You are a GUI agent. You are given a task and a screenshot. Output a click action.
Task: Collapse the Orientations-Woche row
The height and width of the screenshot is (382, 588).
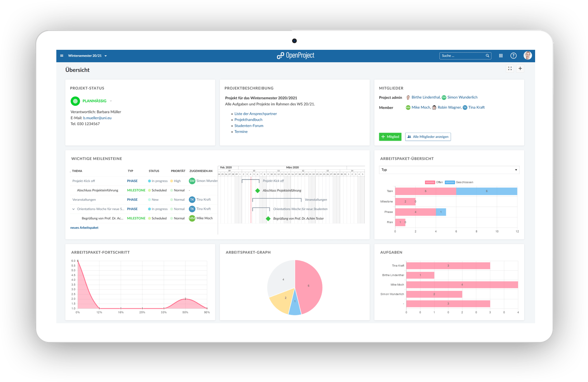(x=73, y=209)
